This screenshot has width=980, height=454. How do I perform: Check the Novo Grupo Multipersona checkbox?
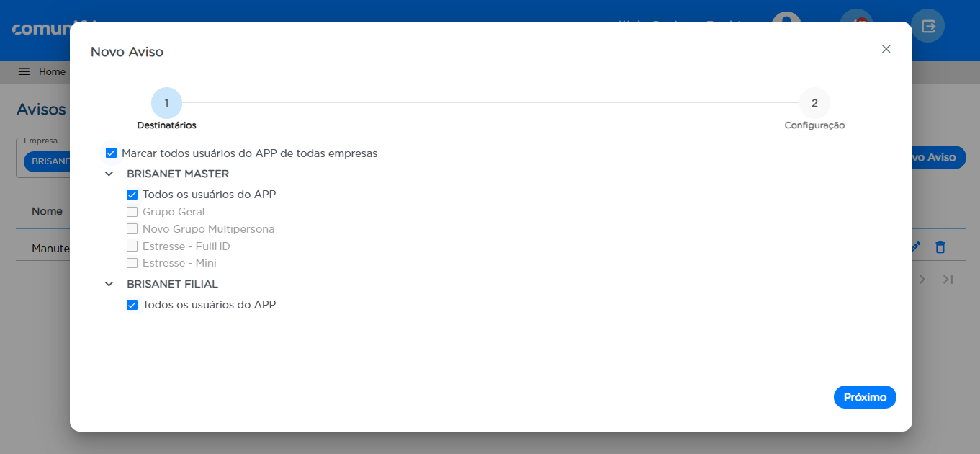pyautogui.click(x=132, y=229)
